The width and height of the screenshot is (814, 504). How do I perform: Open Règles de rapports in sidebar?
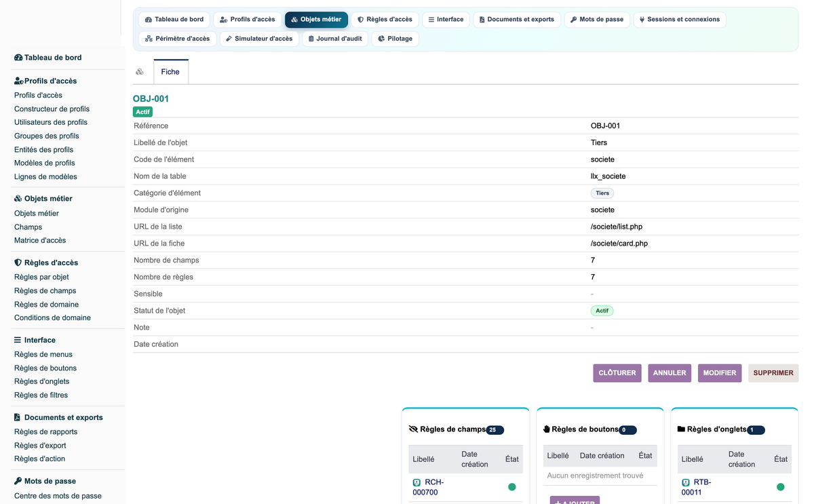[46, 432]
